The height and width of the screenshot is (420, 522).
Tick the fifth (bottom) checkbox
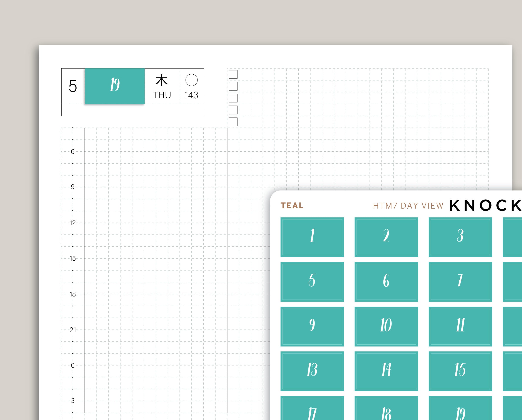point(233,122)
